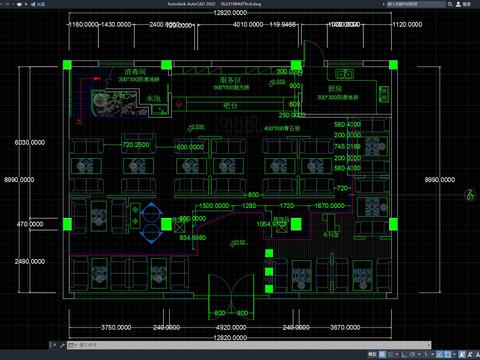Click annotation visibility icon in status bar

coord(461,354)
